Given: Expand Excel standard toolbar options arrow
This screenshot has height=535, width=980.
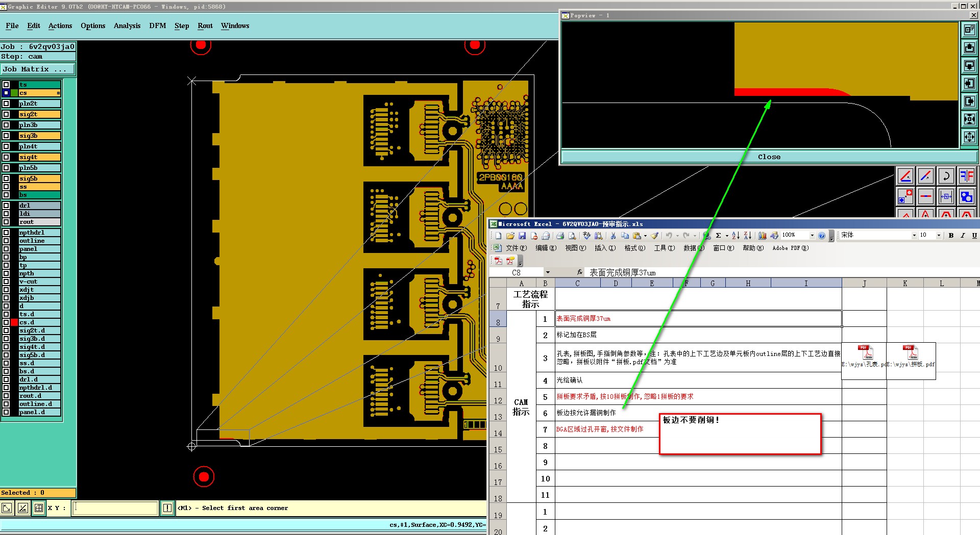Looking at the screenshot, I should pos(831,237).
